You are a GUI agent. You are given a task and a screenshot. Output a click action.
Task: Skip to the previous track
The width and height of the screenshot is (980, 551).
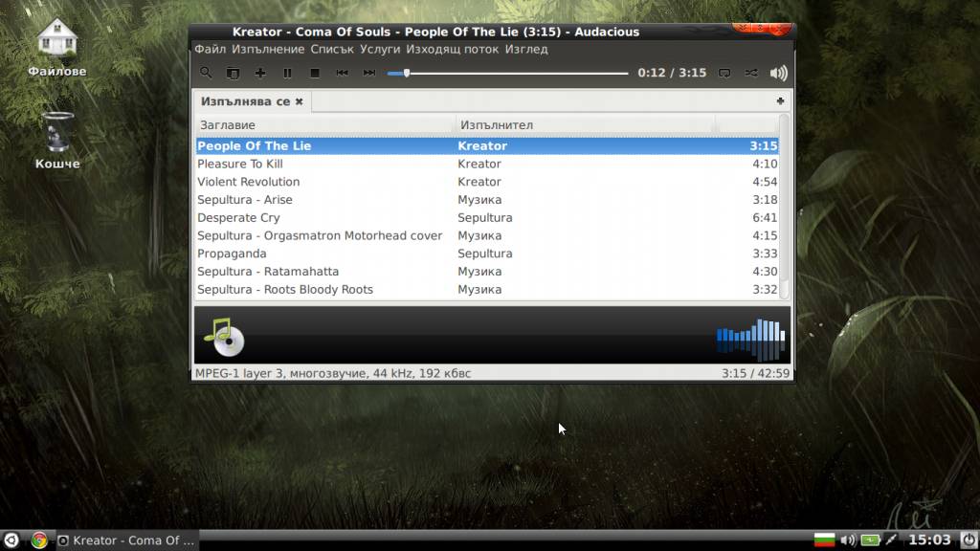342,73
